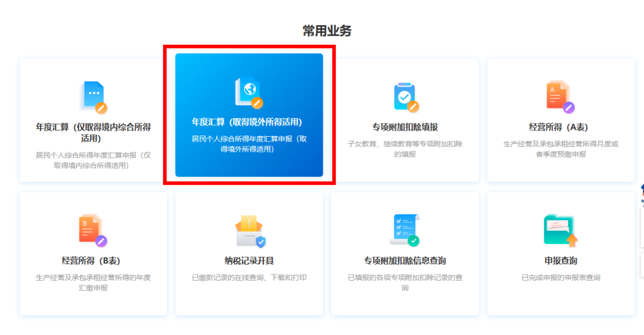Click description 居民个人综合所得年度汇算申报（仅取得境内综合所得适用）
Image resolution: width=644 pixels, height=335 pixels.
pyautogui.click(x=93, y=161)
